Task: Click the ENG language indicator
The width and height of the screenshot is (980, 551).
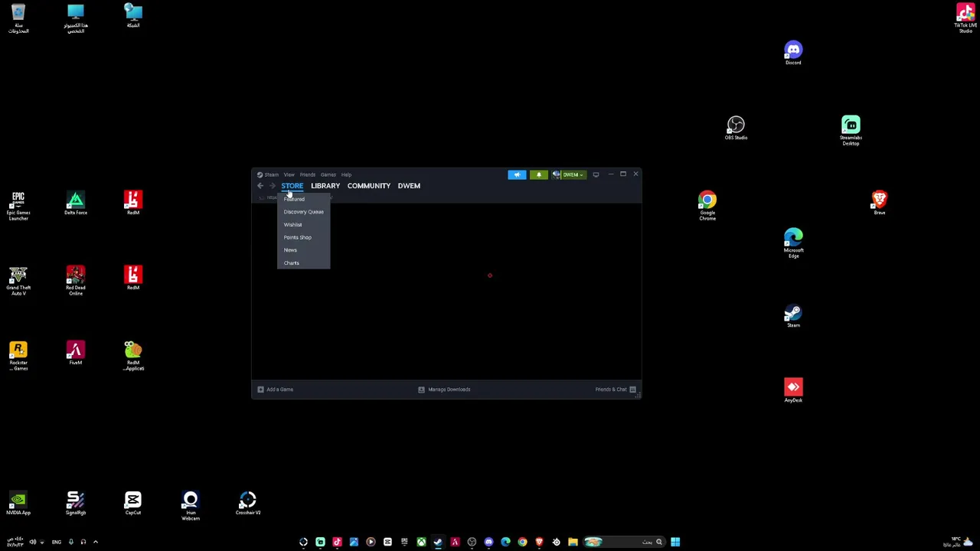Action: pyautogui.click(x=57, y=542)
